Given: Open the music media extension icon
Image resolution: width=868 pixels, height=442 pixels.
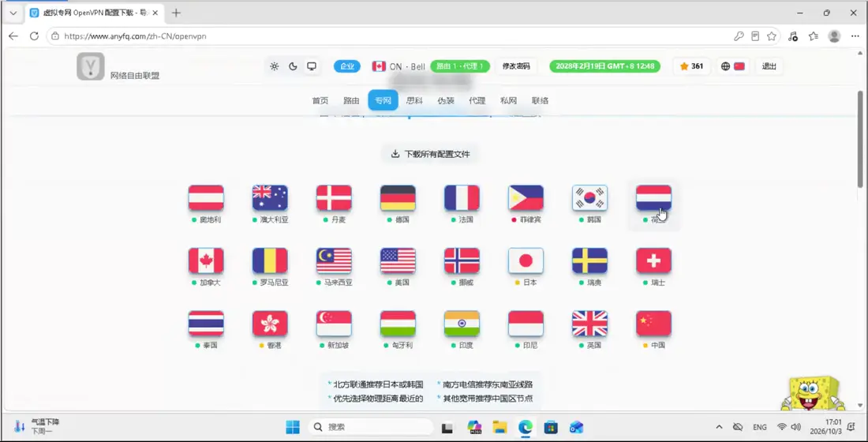Looking at the screenshot, I should click(x=793, y=36).
